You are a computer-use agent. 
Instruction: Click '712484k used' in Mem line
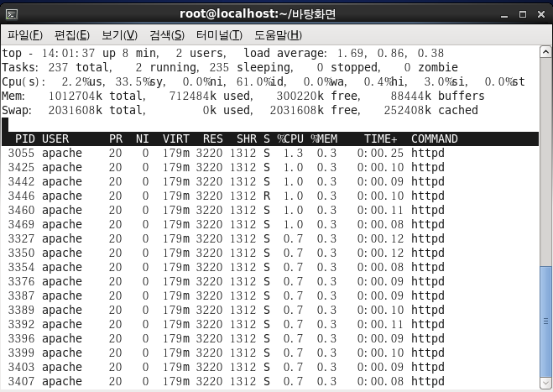(x=211, y=96)
